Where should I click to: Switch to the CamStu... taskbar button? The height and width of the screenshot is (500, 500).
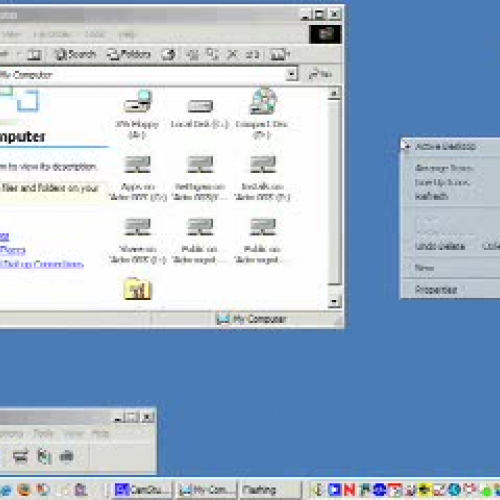point(142,490)
